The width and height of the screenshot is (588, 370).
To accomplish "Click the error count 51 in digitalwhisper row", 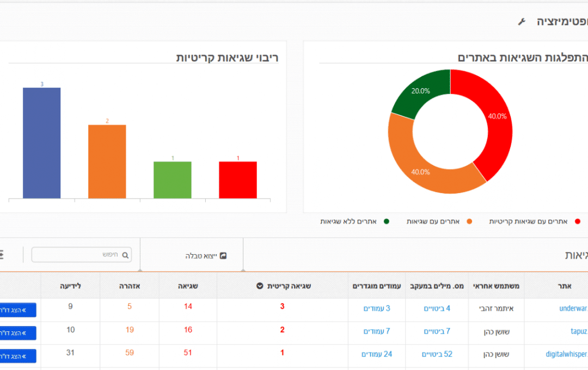I will [188, 353].
